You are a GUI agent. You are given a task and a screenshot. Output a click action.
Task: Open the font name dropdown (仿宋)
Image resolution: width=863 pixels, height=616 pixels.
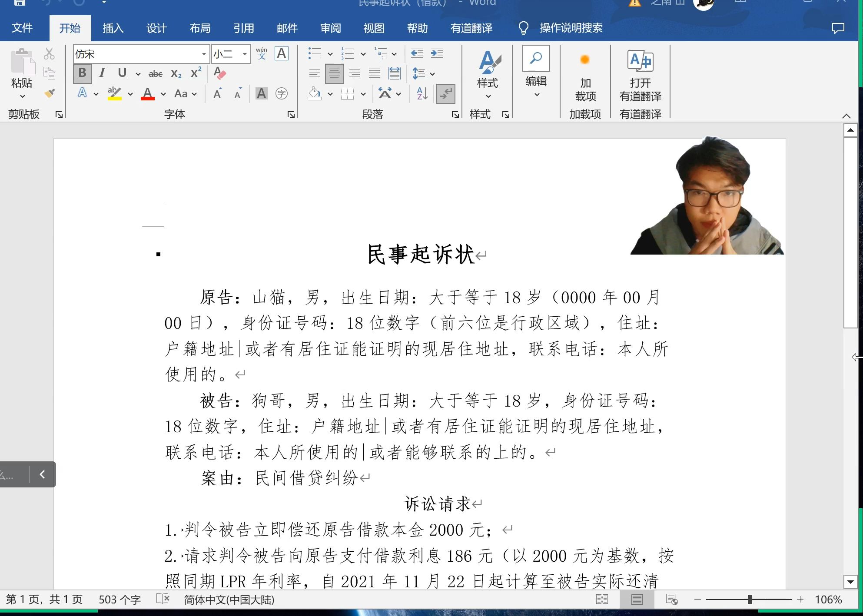click(204, 54)
